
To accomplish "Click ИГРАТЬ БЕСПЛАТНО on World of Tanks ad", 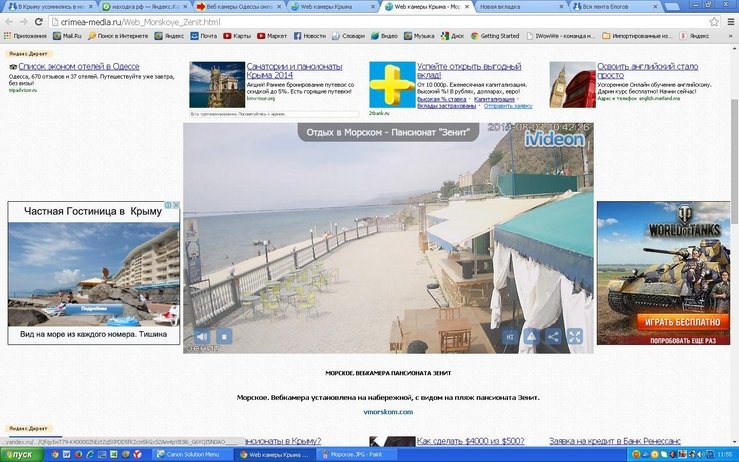I will [x=682, y=322].
